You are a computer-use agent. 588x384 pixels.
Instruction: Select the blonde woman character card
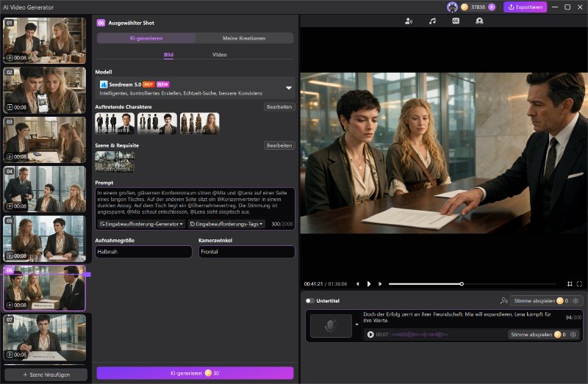tap(199, 123)
